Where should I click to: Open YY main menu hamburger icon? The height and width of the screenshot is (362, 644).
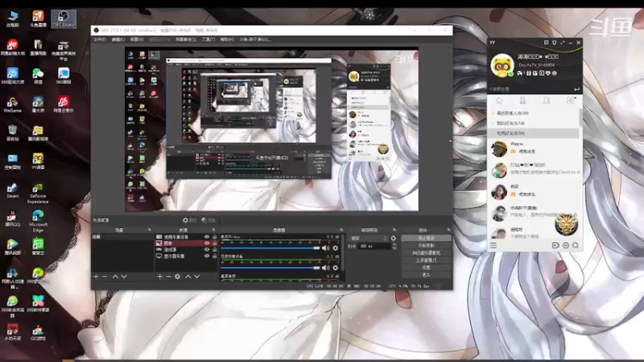point(493,245)
